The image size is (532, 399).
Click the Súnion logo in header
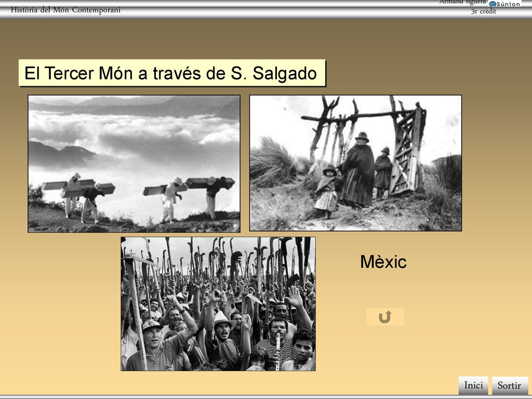click(x=504, y=4)
